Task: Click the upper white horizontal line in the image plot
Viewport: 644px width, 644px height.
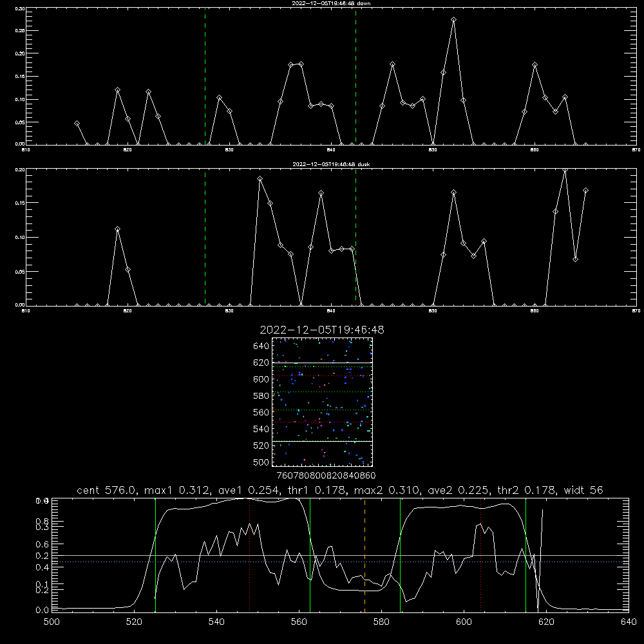Action: 323,363
